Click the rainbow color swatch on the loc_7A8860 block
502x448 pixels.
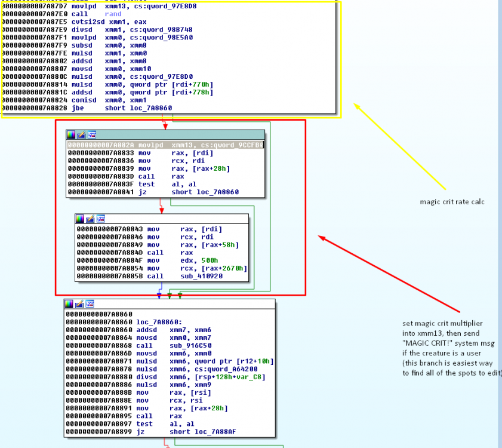(69, 304)
